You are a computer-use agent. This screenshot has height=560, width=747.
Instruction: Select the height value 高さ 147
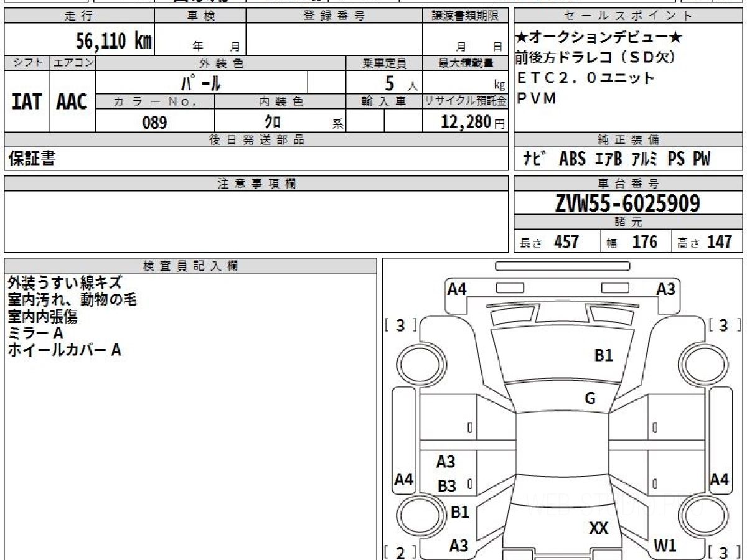(705, 242)
